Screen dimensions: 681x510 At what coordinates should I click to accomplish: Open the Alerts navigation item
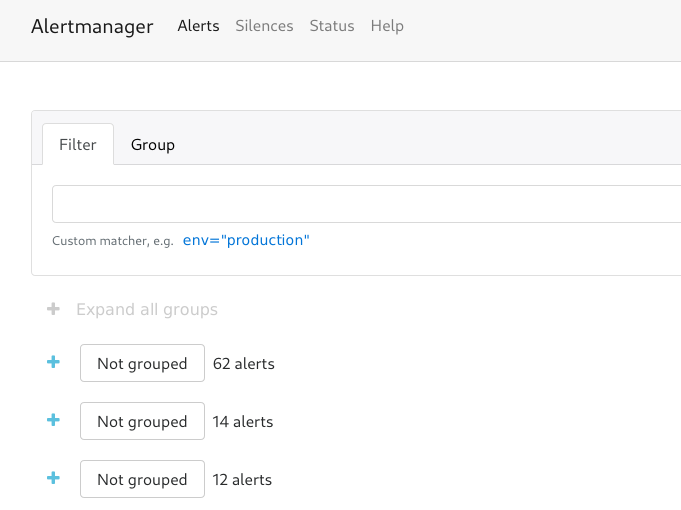(x=198, y=26)
